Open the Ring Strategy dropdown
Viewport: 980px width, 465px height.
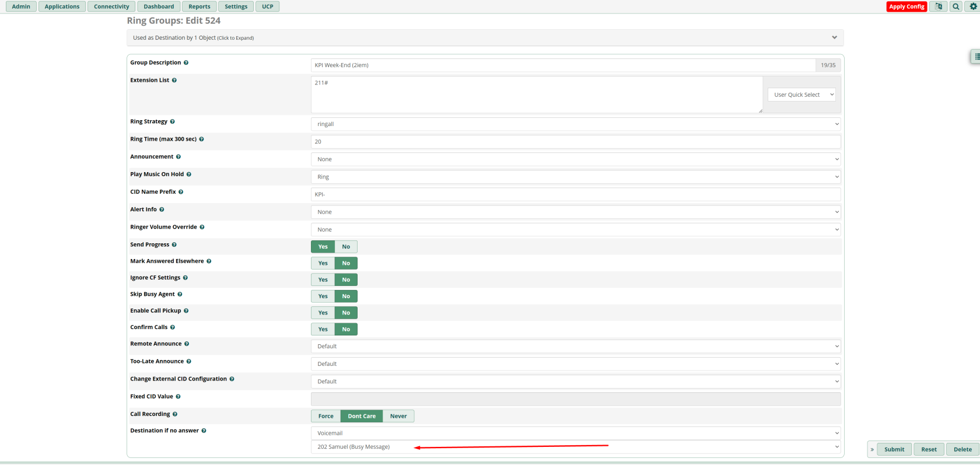coord(576,124)
